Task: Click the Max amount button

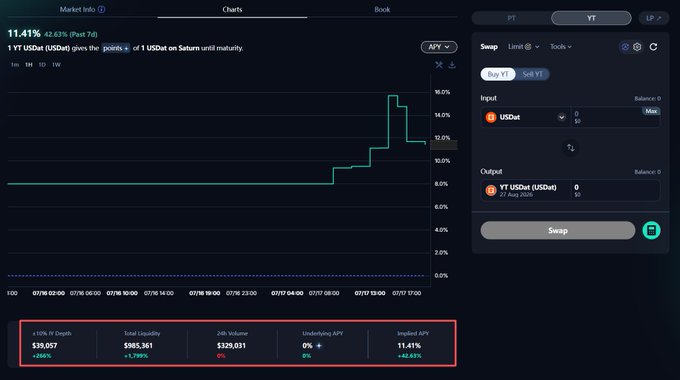Action: 651,111
